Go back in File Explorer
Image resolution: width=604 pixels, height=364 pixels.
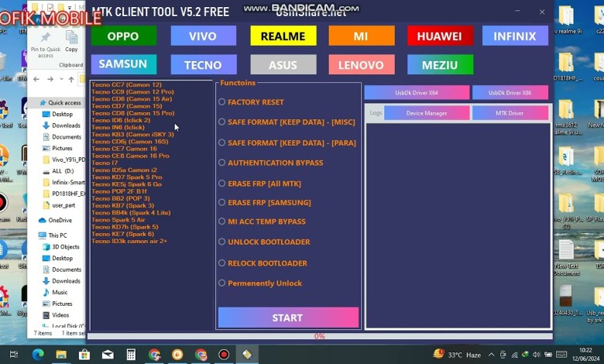point(36,79)
